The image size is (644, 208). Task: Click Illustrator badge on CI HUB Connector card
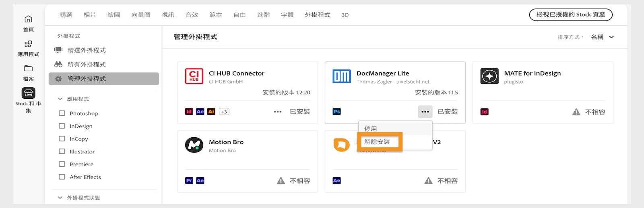coord(211,112)
